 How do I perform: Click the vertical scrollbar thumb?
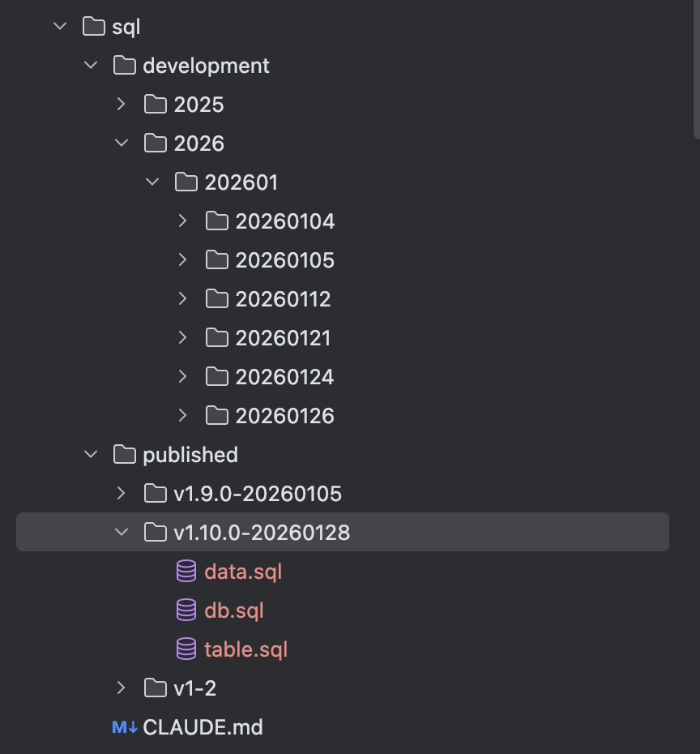696,65
